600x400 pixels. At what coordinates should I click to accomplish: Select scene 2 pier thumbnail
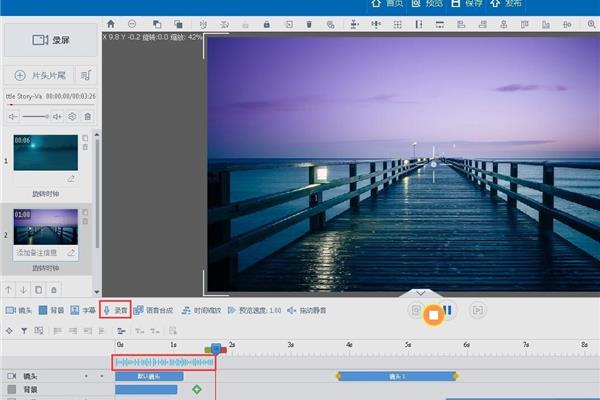tap(46, 227)
